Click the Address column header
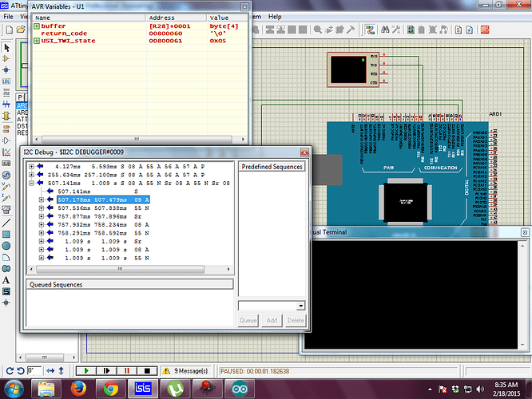532x399 pixels. click(177, 18)
